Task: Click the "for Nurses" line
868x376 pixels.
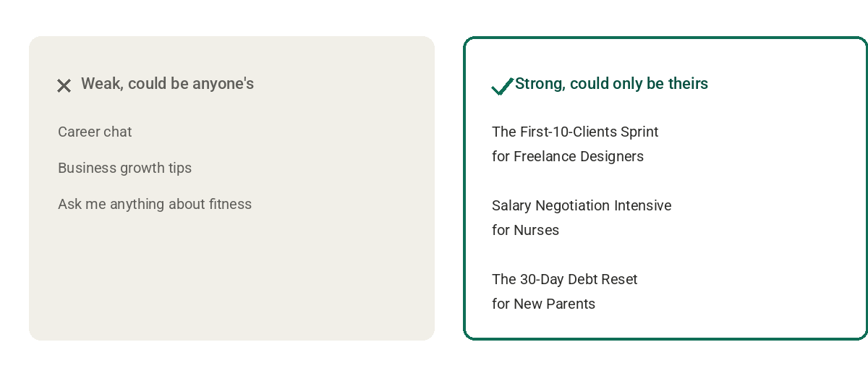Action: [525, 230]
